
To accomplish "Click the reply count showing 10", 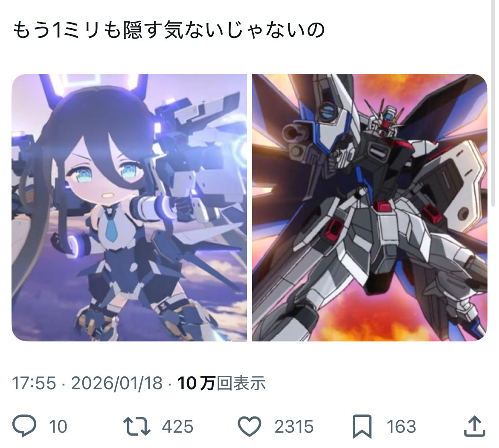I will click(x=58, y=426).
